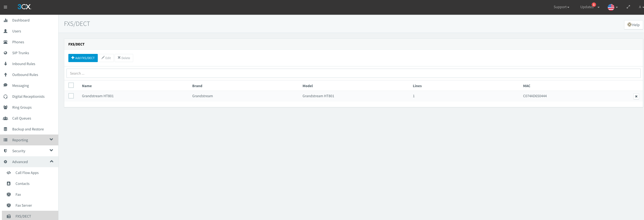Open the Updates dropdown
This screenshot has width=644, height=220.
[x=590, y=7]
